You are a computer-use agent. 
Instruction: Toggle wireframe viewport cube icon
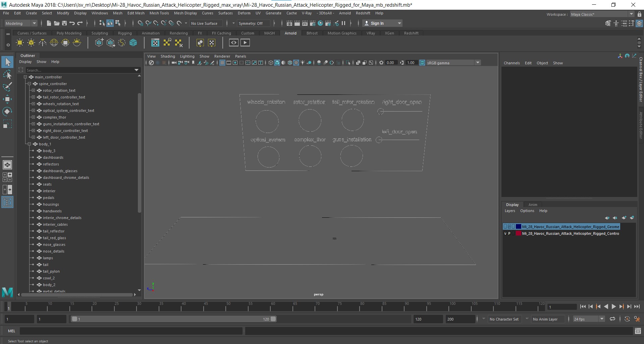[x=271, y=63]
